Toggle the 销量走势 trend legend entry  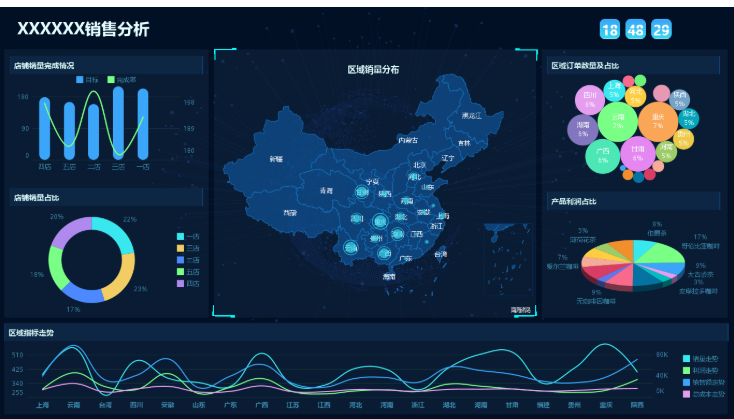tap(700, 359)
